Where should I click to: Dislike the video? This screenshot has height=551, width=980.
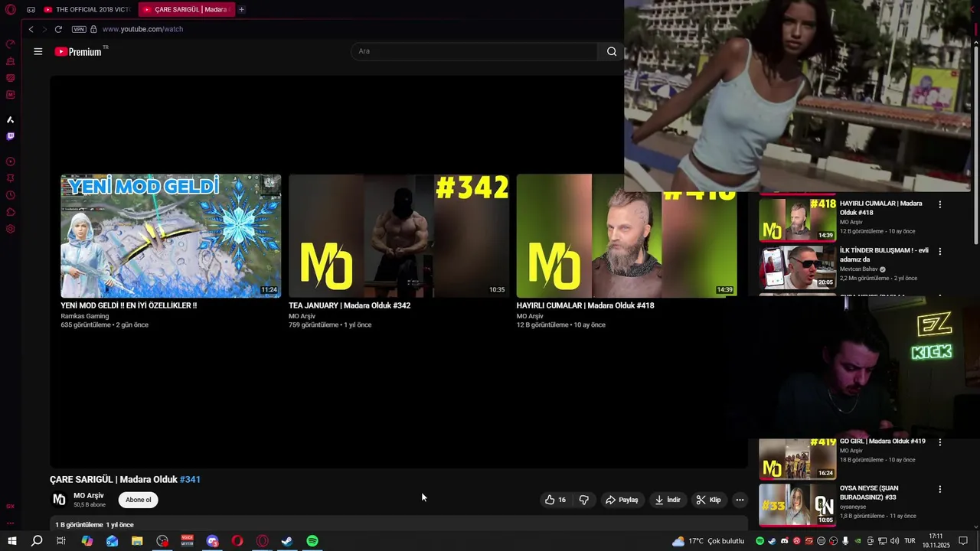click(584, 500)
